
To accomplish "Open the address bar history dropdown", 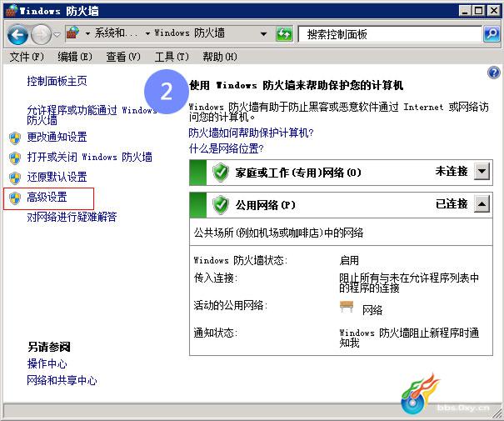I will pos(263,34).
